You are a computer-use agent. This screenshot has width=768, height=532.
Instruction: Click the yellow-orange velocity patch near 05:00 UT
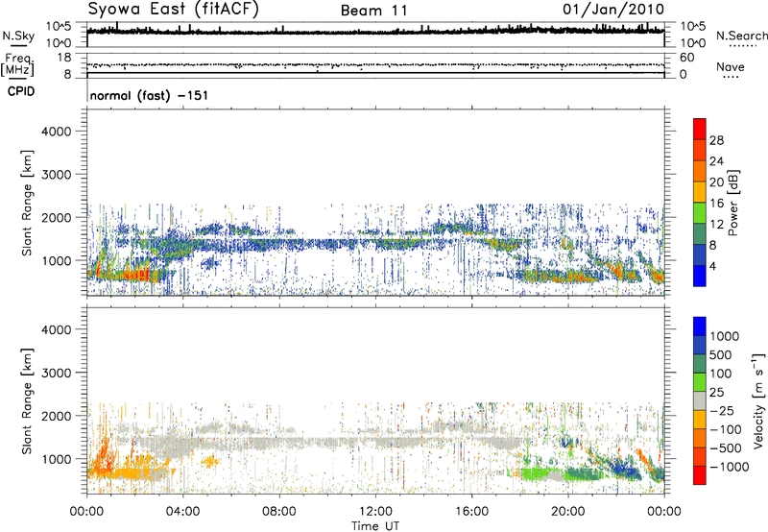(211, 461)
